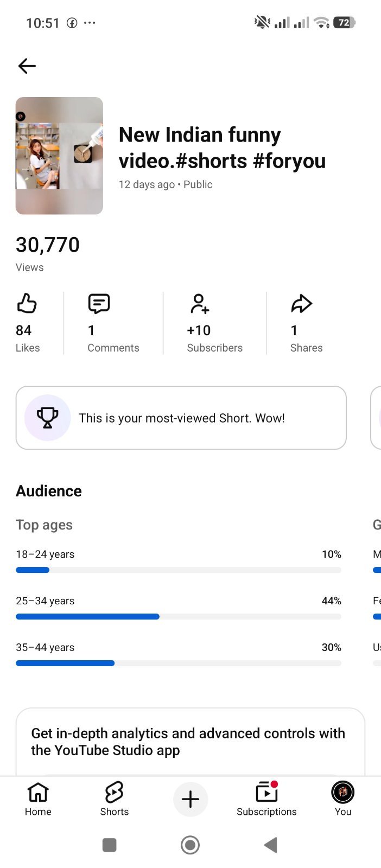Switch to the Shorts tab
Viewport: 381px width, 868px height.
point(115,799)
